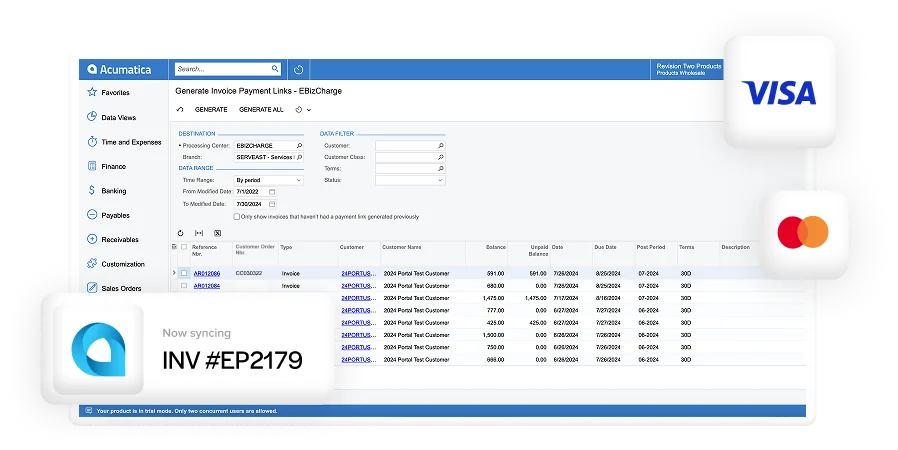Click the undo/cancel arrow icon
This screenshot has width=898, height=450.
click(x=180, y=109)
